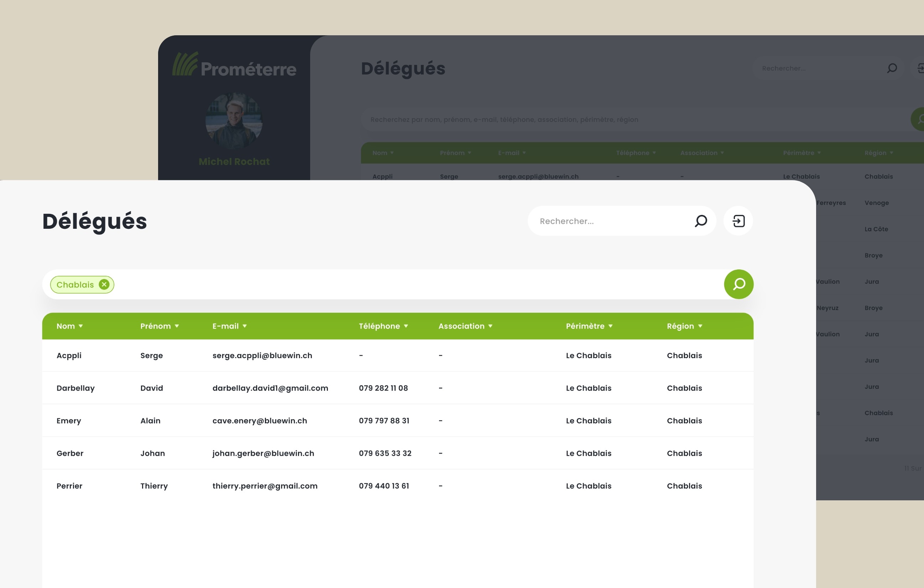Viewport: 924px width, 588px height.
Task: Click Le Chablais perimeter in Perrier row
Action: 589,486
